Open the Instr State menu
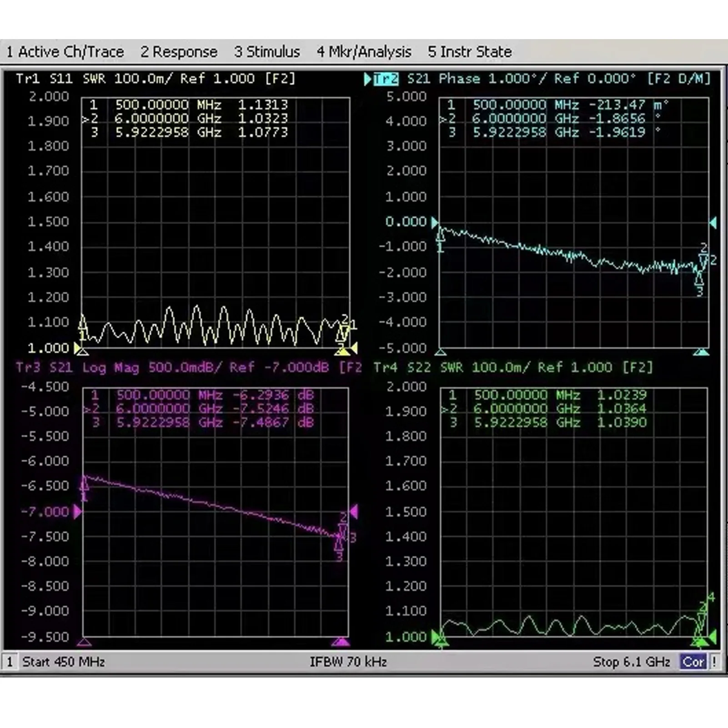The image size is (728, 728). [x=469, y=52]
